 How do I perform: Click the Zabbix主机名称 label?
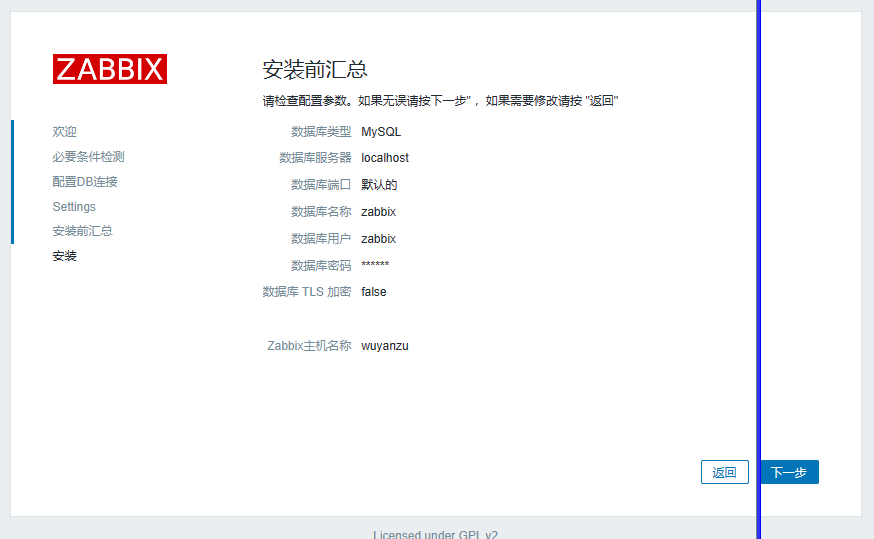[309, 346]
